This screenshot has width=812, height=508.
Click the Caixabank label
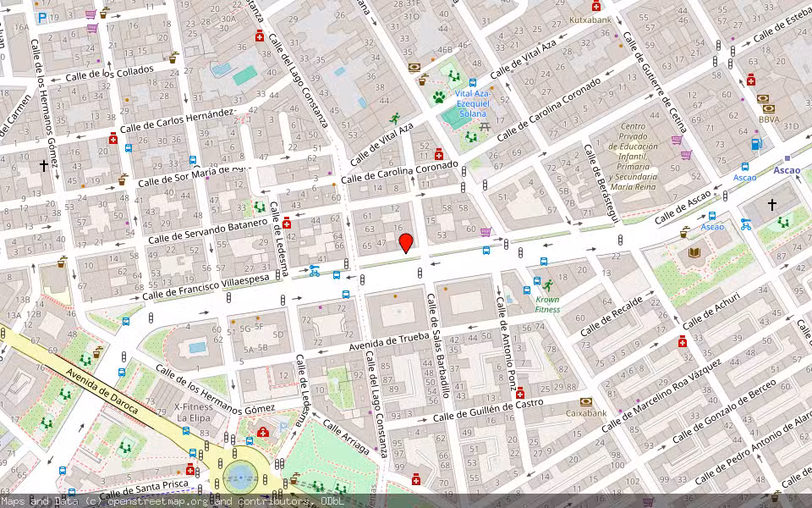[586, 413]
